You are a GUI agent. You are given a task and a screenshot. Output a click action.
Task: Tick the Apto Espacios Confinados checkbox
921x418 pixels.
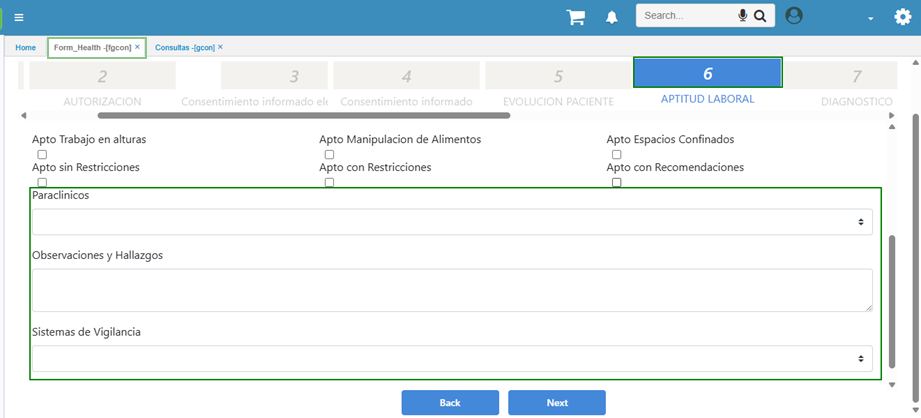[616, 155]
